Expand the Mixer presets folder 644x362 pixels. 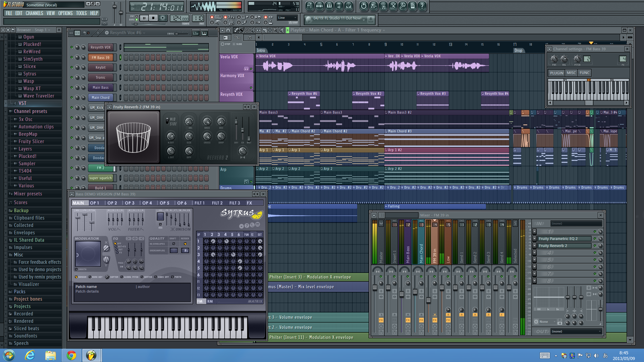pos(28,194)
